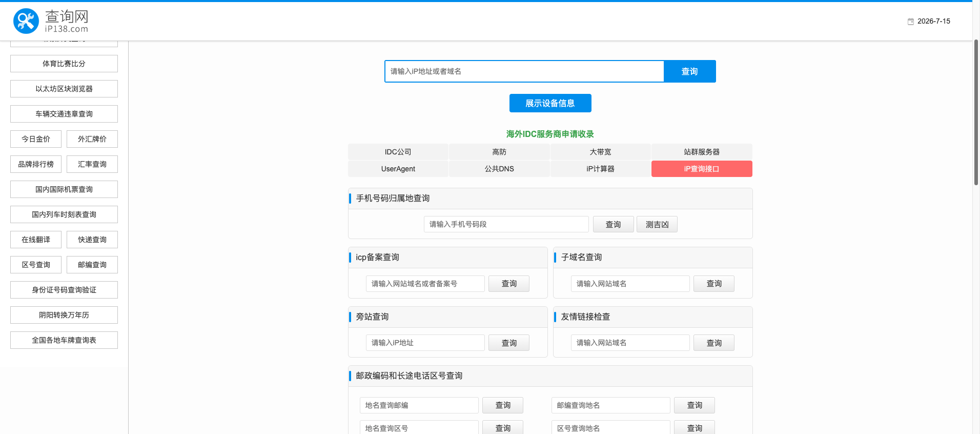980x434 pixels.
Task: Open 全国各地车牌查询表 in the sidebar
Action: (64, 340)
